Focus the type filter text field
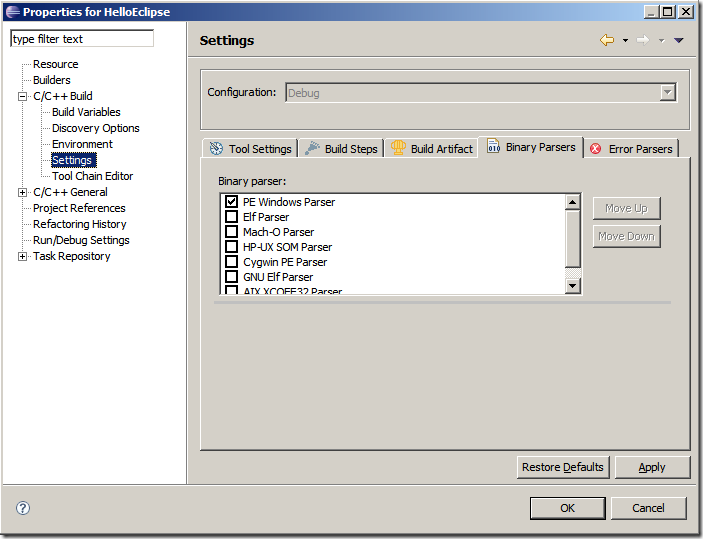 click(82, 39)
